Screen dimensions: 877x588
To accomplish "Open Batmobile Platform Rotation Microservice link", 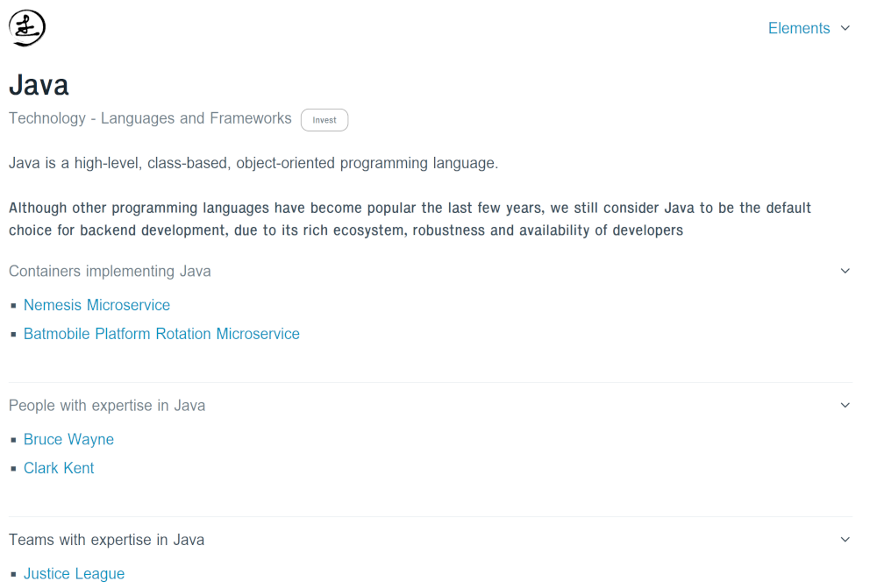I will click(161, 334).
